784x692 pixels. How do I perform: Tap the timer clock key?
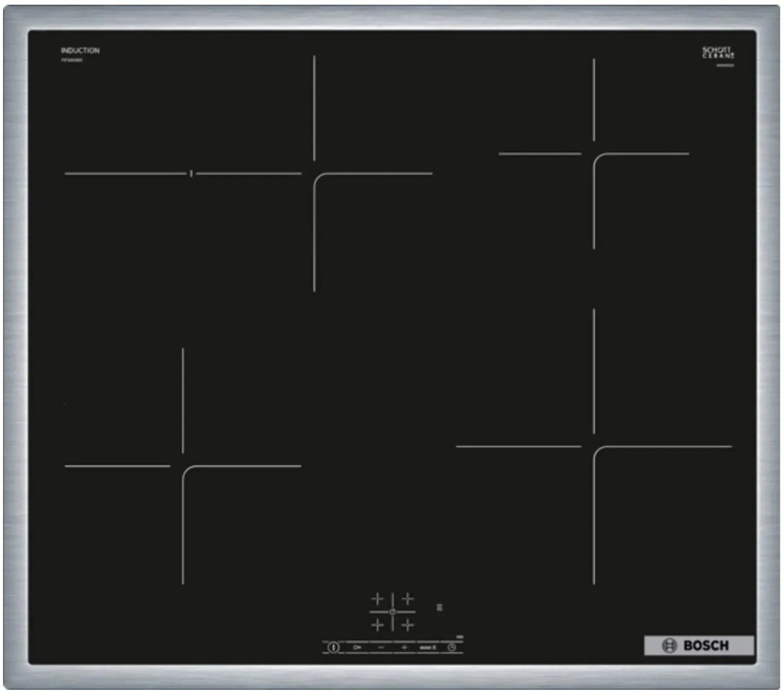(451, 648)
